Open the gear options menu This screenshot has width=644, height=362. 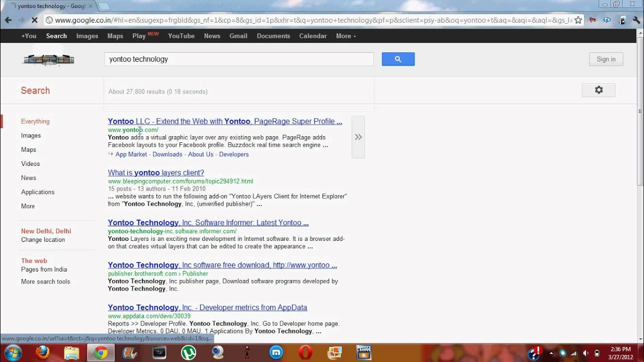click(598, 90)
